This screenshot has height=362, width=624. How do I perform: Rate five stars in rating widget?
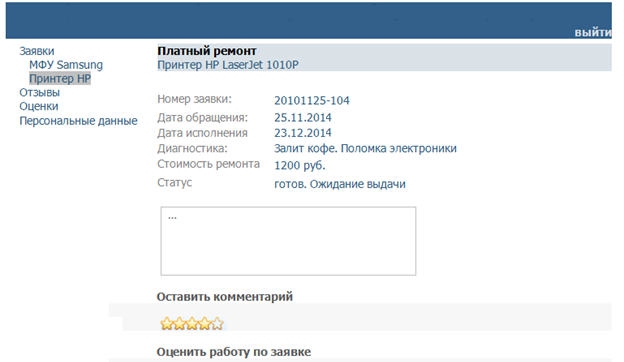(x=217, y=324)
